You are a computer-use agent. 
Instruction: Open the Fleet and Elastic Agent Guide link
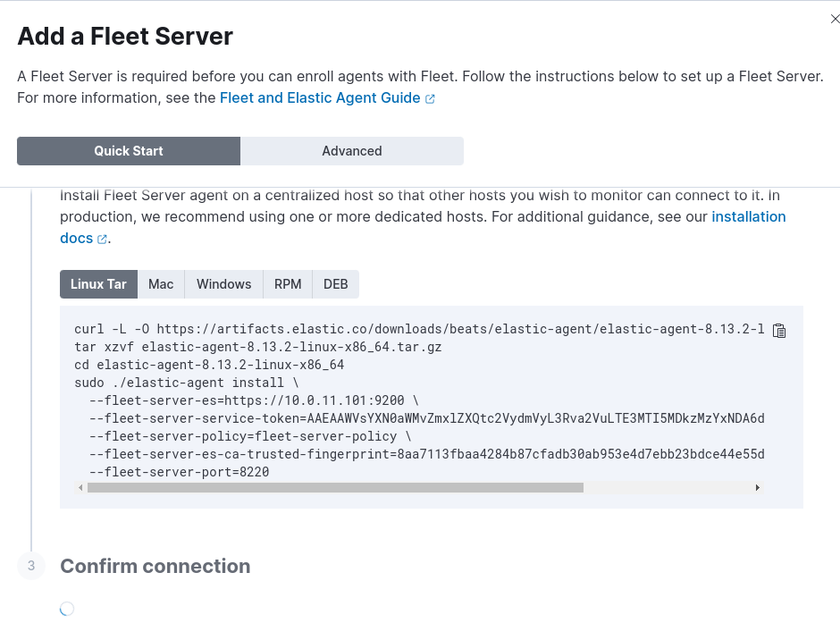(319, 97)
